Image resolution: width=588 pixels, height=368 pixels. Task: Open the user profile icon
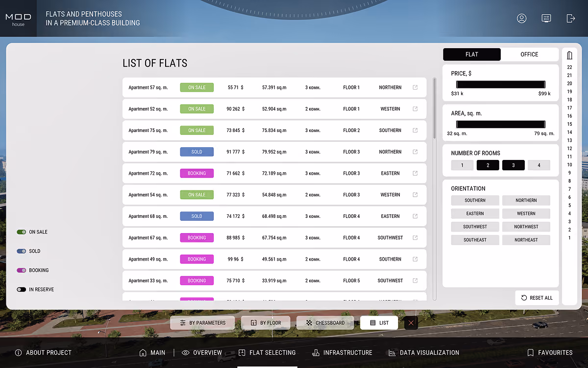tap(521, 18)
